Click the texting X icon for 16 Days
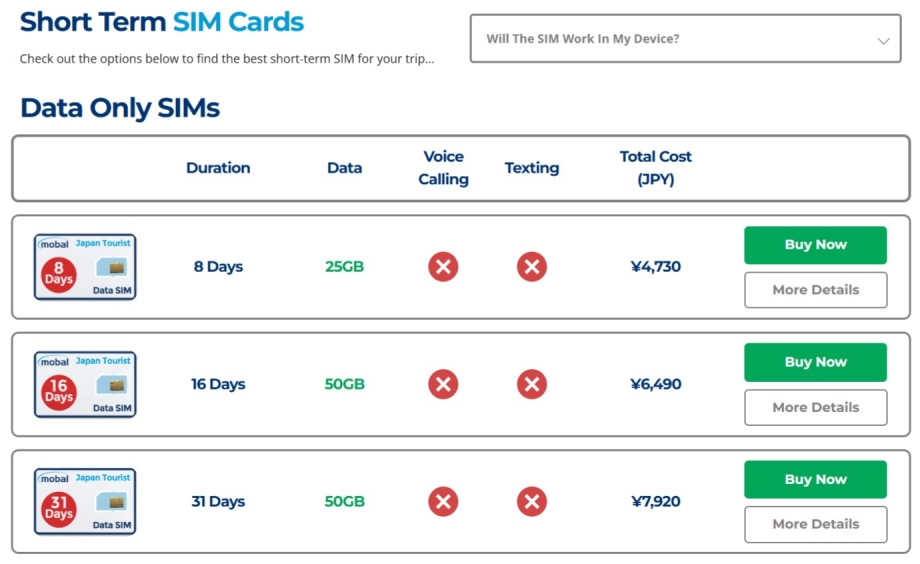This screenshot has height=564, width=920. pyautogui.click(x=532, y=384)
